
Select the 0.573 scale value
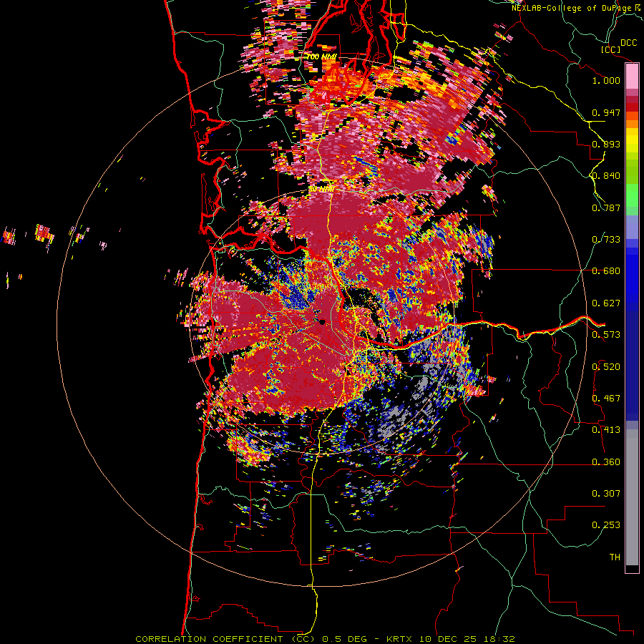pos(606,335)
